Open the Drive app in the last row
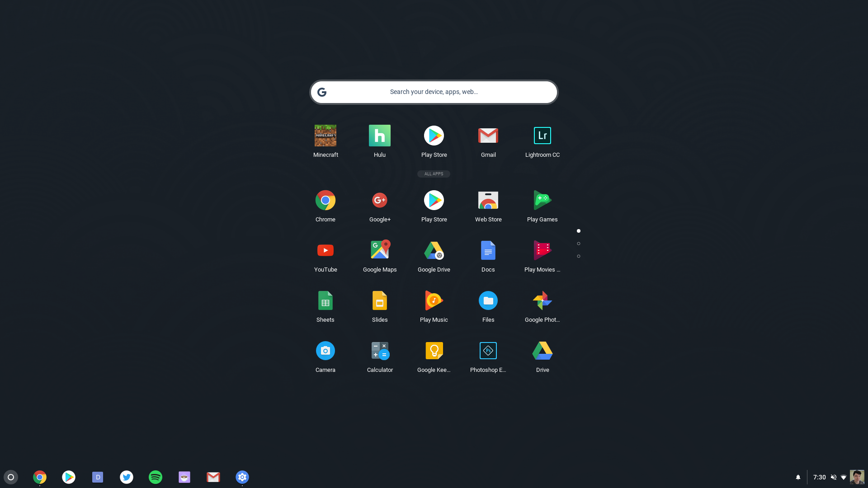This screenshot has height=488, width=868. tap(542, 351)
